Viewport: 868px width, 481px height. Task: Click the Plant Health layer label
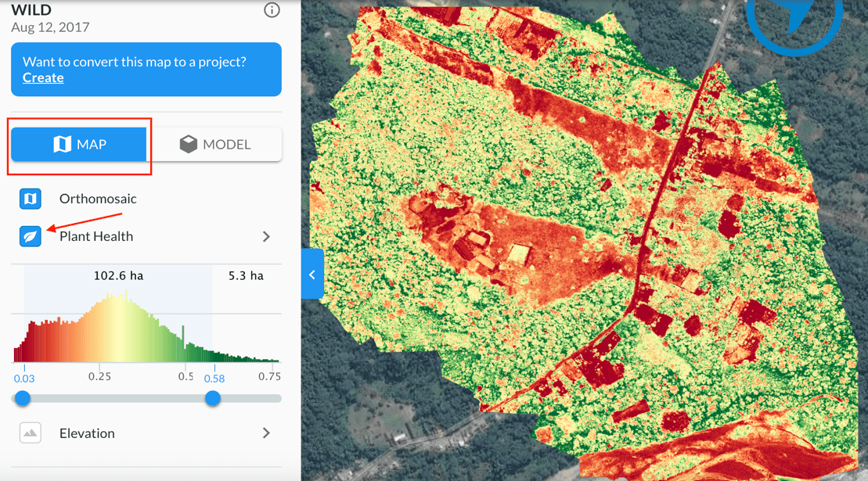coord(96,237)
